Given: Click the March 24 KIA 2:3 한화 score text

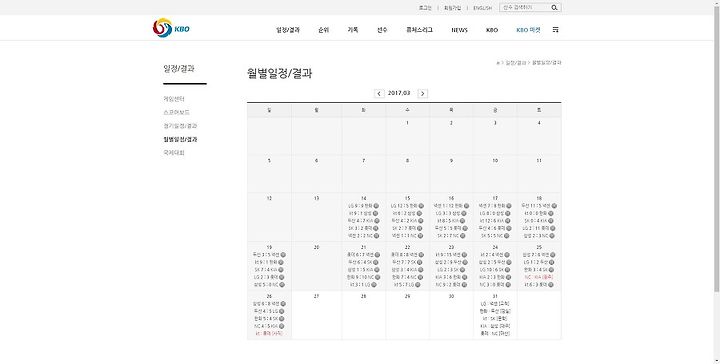Looking at the screenshot, I should 492,277.
